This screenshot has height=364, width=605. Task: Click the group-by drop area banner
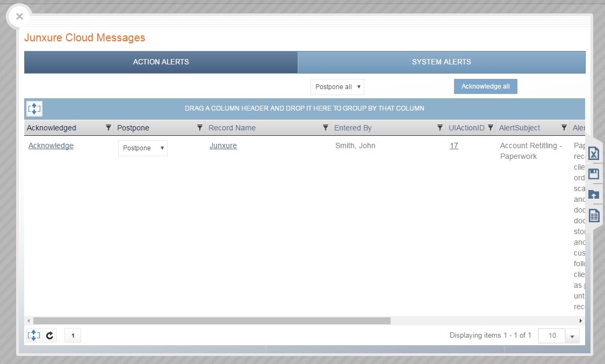coord(305,109)
